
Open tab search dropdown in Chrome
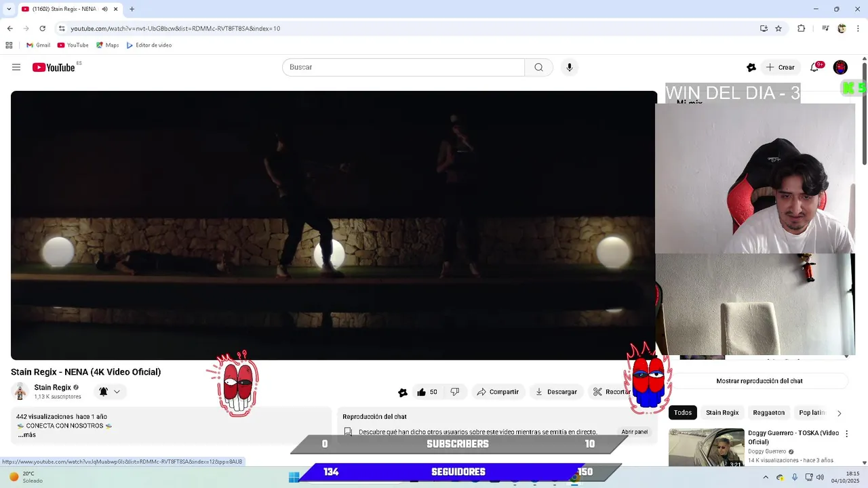coord(9,9)
